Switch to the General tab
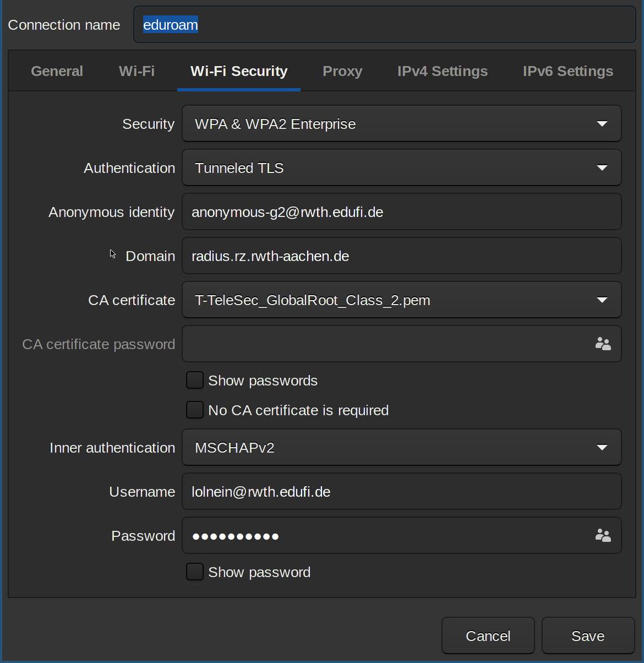The height and width of the screenshot is (663, 644). (57, 71)
